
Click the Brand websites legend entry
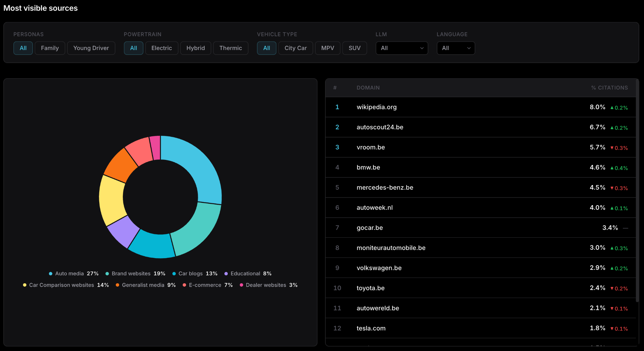[136, 274]
